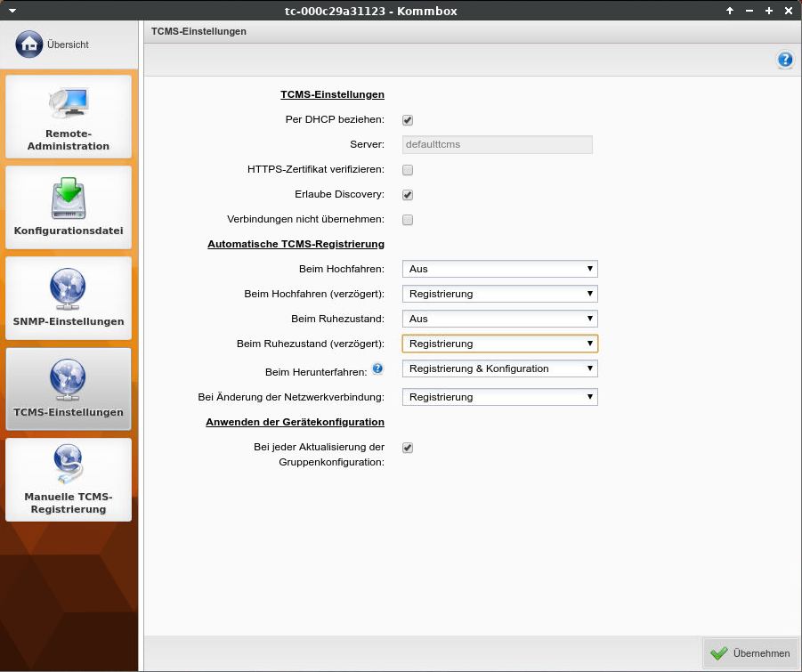Viewport: 802px width, 672px height.
Task: Expand Beim Herunterfahren dropdown
Action: (x=499, y=368)
